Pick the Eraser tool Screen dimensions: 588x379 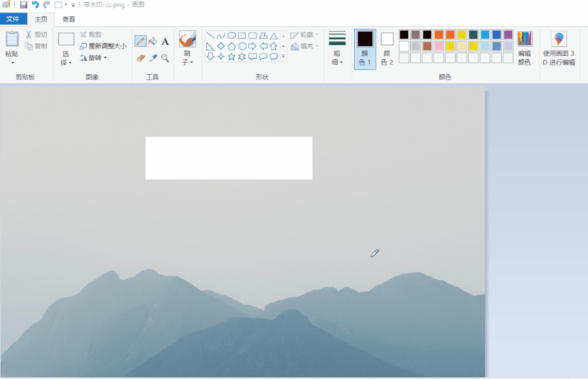click(141, 58)
